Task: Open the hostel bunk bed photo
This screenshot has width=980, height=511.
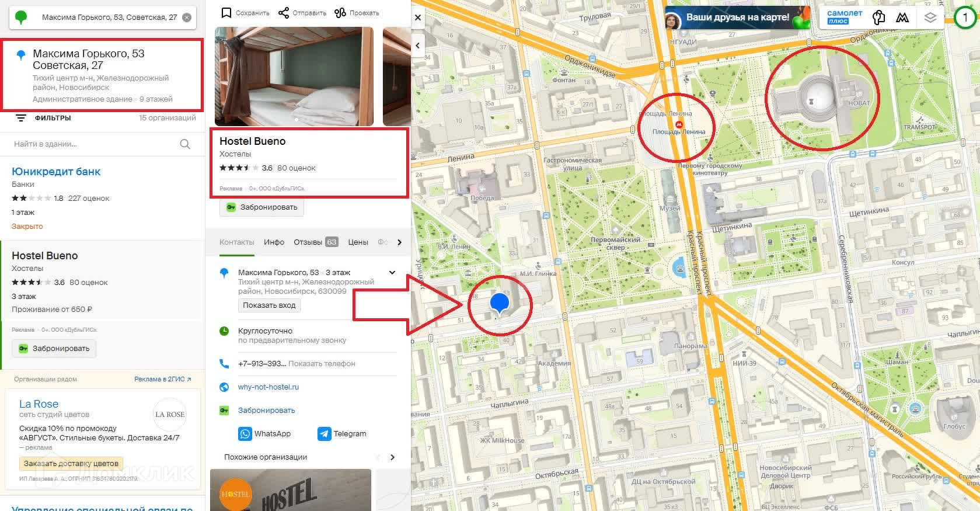Action: tap(294, 76)
